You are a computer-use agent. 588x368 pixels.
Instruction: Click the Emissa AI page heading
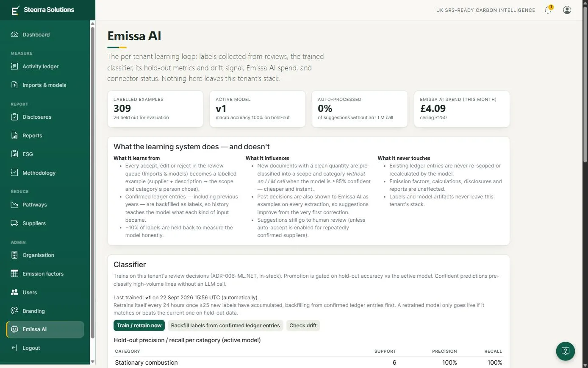[134, 36]
